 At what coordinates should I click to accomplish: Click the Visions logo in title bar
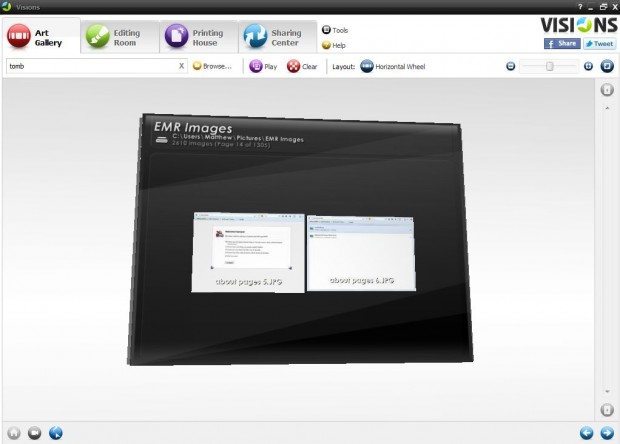point(7,6)
